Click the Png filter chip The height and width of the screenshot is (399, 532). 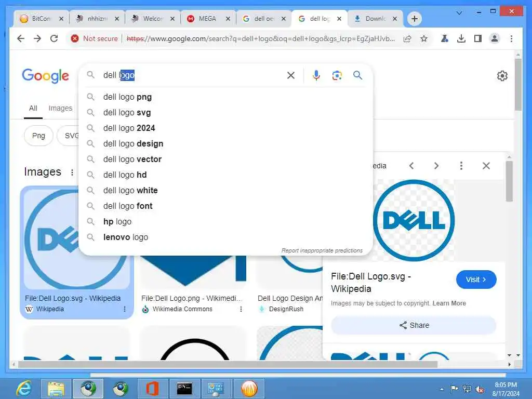click(x=38, y=136)
